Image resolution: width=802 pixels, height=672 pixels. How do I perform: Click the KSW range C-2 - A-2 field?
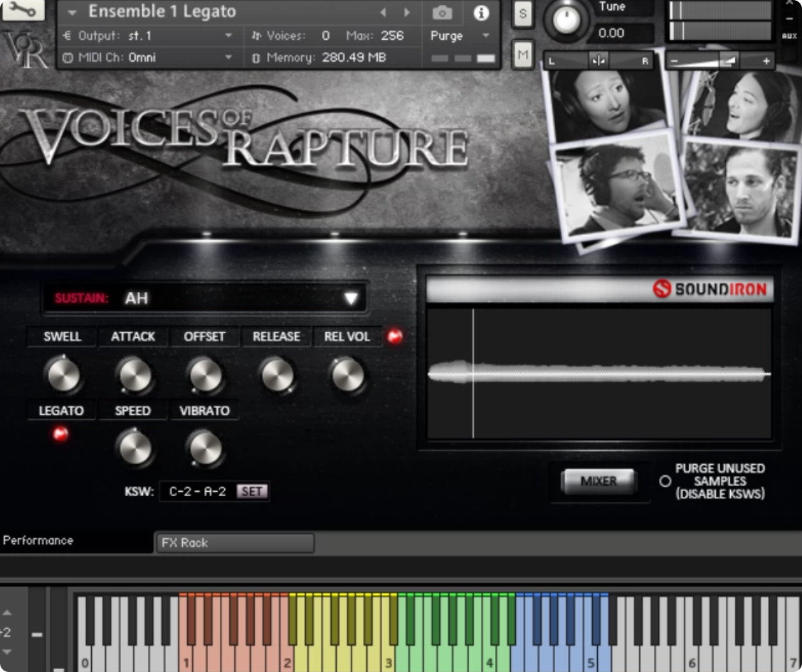197,491
